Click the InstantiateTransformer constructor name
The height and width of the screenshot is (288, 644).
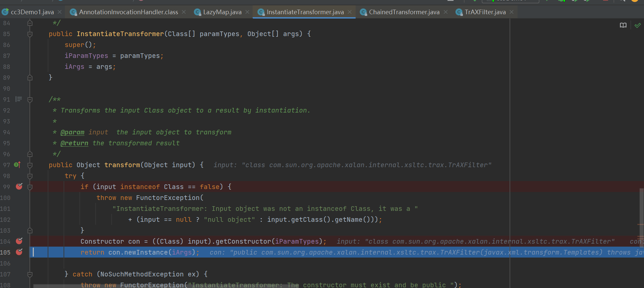[x=120, y=34]
